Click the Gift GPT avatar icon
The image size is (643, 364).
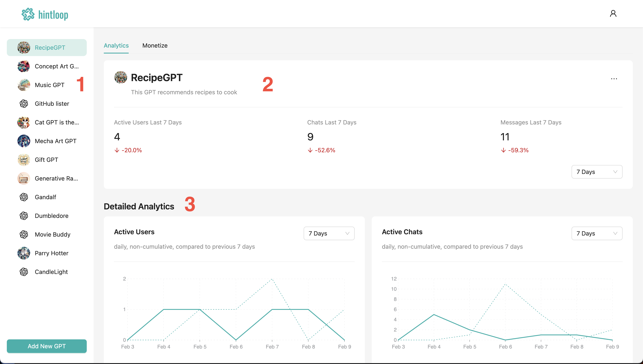(x=24, y=160)
